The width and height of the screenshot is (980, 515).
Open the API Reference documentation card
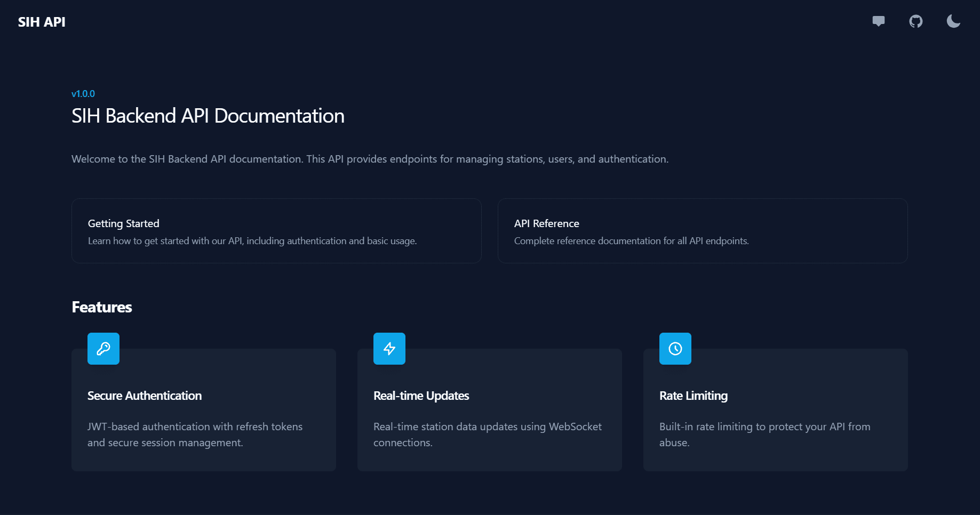(703, 231)
